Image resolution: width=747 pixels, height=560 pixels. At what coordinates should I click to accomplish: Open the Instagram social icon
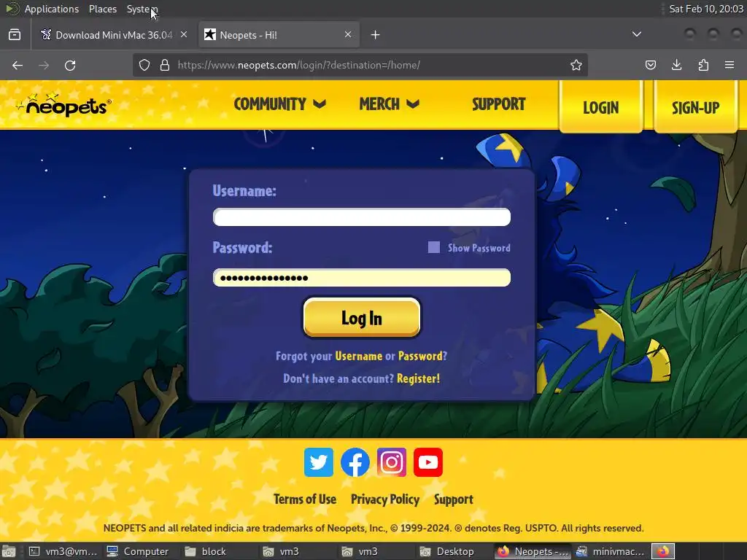point(392,462)
